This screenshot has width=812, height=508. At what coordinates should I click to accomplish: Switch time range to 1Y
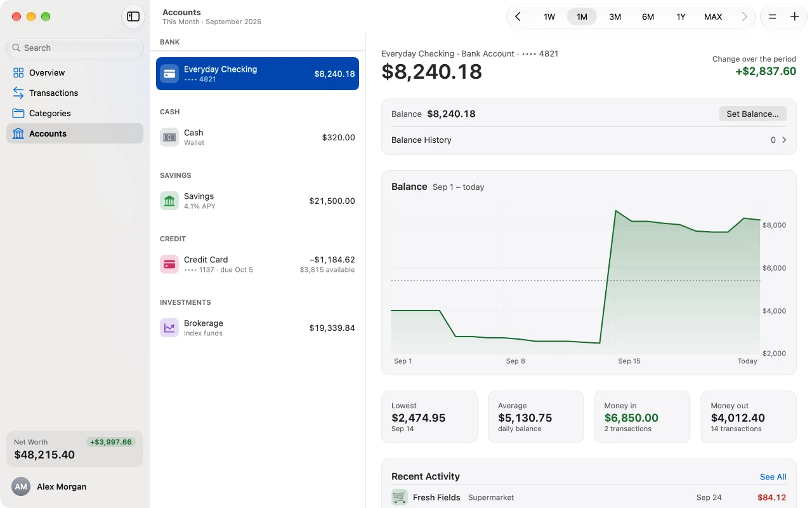(x=681, y=17)
